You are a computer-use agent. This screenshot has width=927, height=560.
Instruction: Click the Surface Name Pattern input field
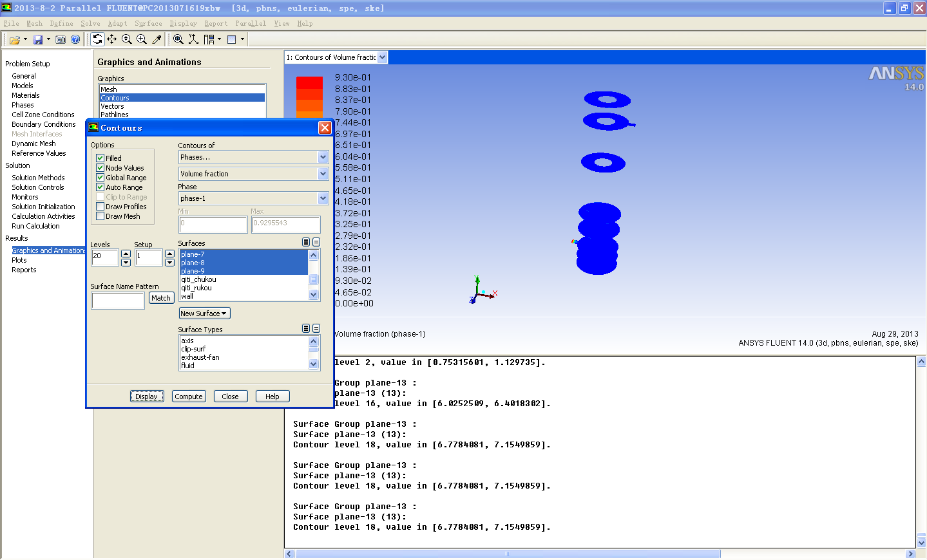click(x=118, y=301)
